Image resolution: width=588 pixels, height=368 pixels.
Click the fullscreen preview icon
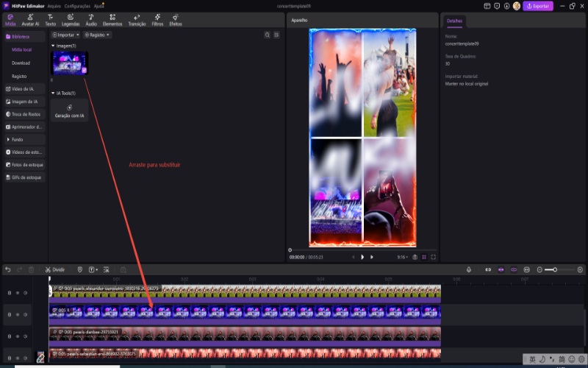(x=434, y=257)
